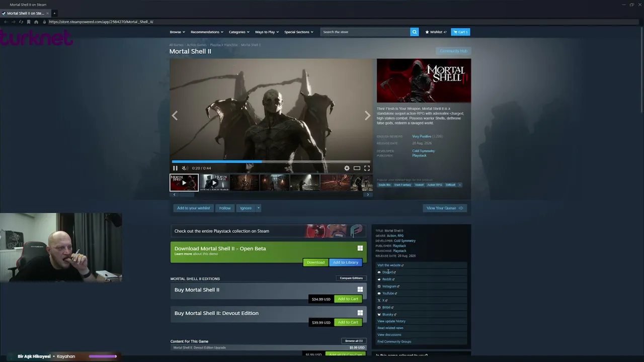
Task: Click the store search input field
Action: click(x=365, y=32)
